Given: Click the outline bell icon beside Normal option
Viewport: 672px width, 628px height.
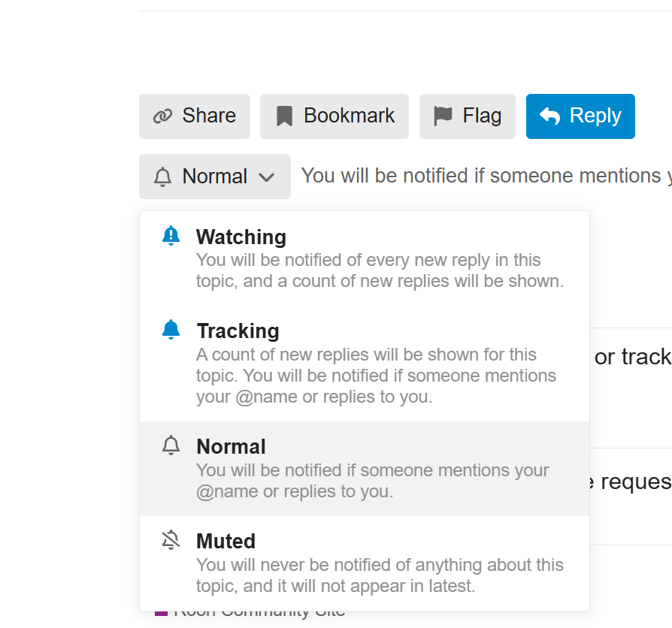Looking at the screenshot, I should (x=171, y=445).
